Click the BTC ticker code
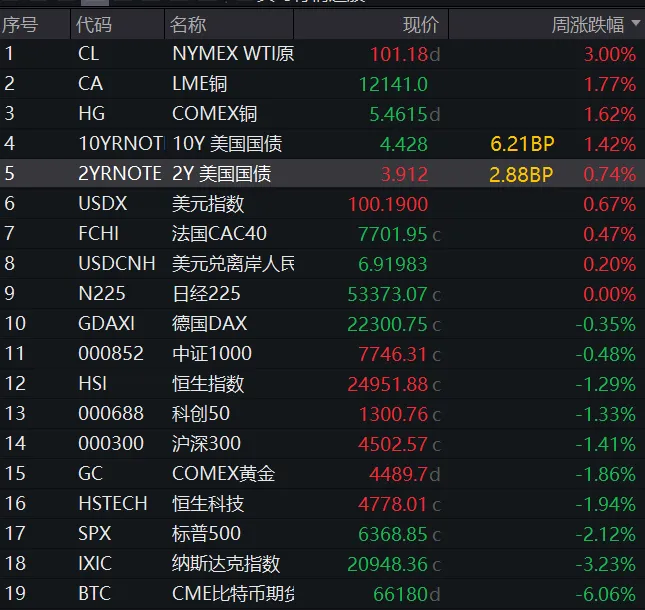645x610 pixels. (x=94, y=594)
